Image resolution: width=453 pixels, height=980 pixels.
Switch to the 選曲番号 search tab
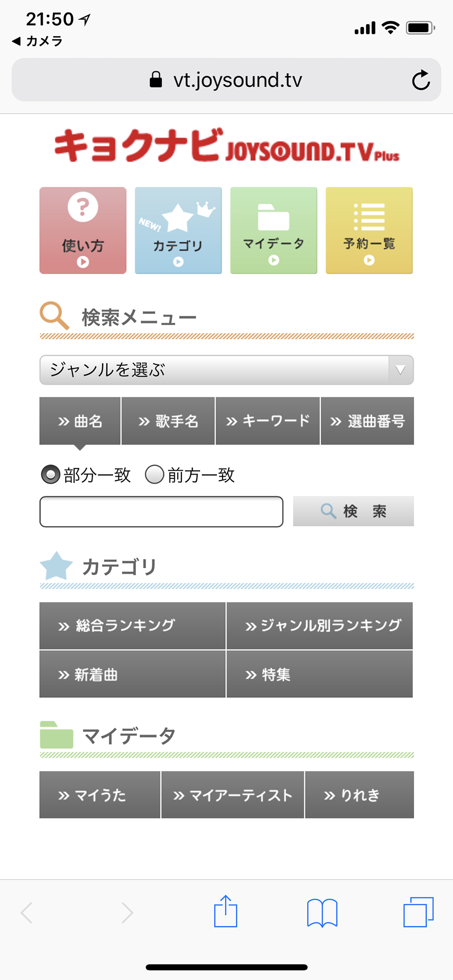click(367, 421)
